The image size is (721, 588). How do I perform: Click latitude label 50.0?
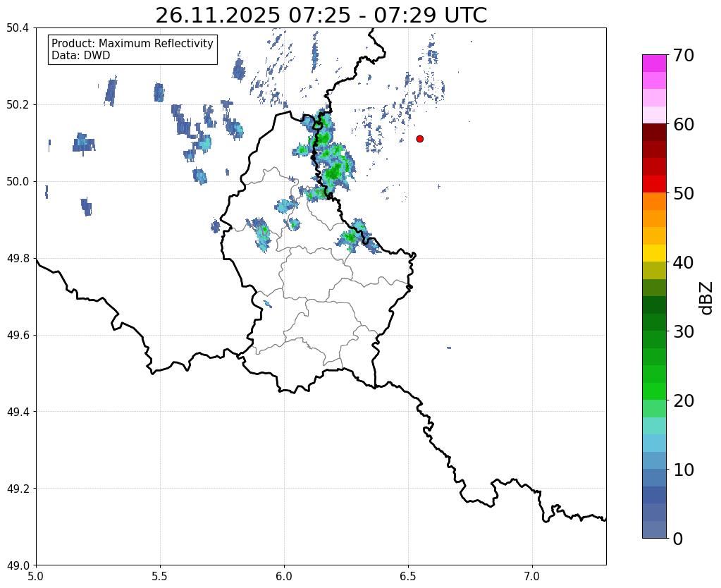(x=18, y=182)
